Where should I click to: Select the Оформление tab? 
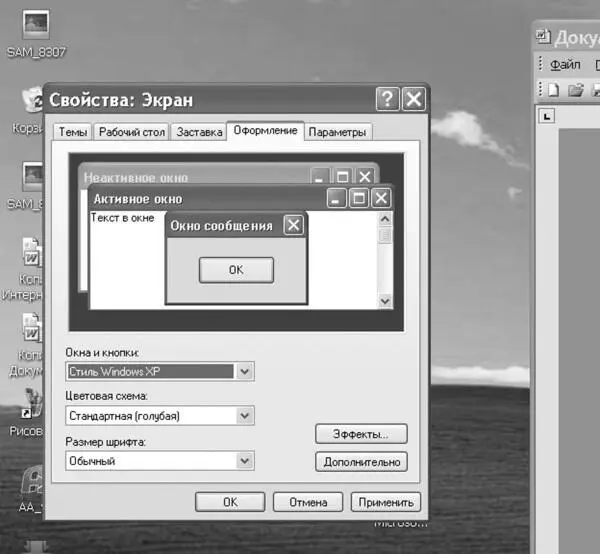[x=265, y=131]
